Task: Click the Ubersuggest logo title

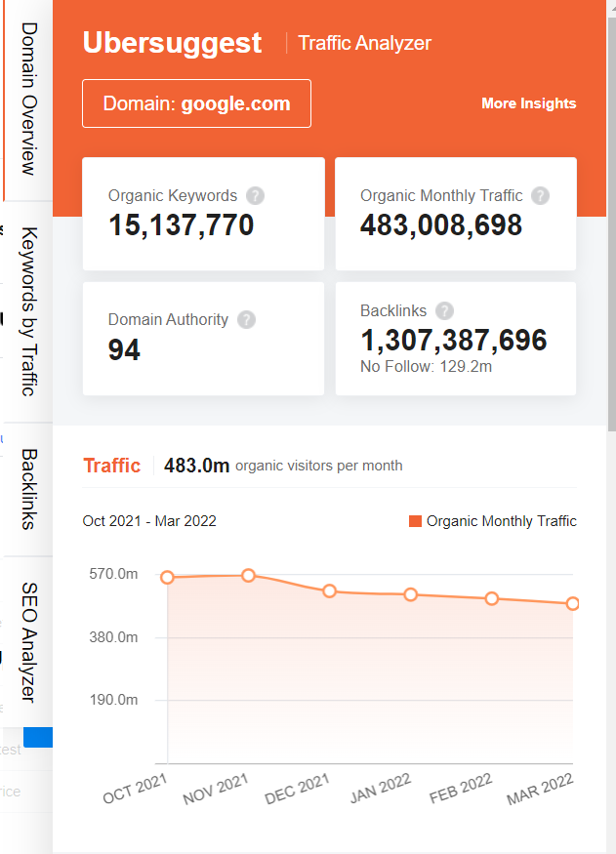Action: tap(172, 43)
